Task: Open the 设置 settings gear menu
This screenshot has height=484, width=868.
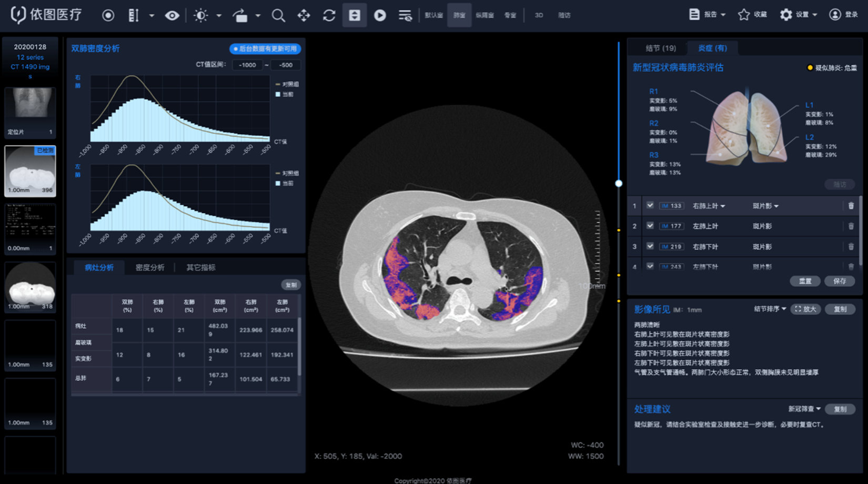Action: [x=798, y=15]
